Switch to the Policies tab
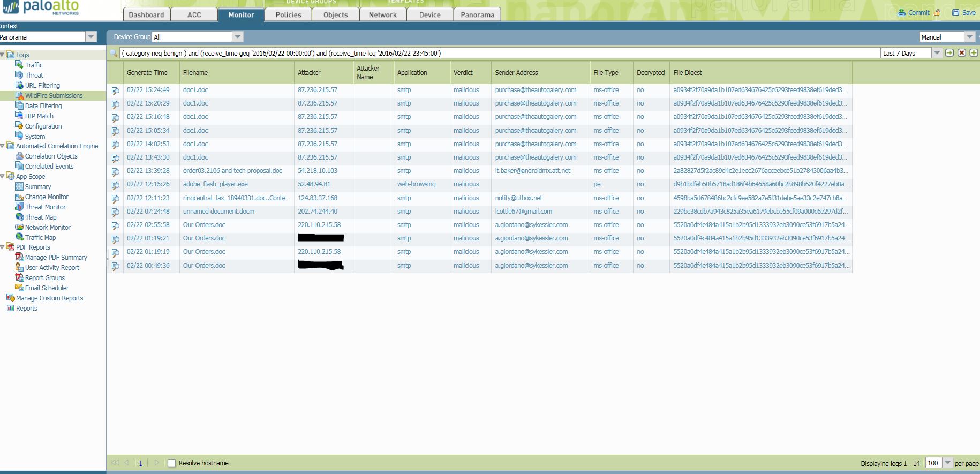 (x=288, y=14)
